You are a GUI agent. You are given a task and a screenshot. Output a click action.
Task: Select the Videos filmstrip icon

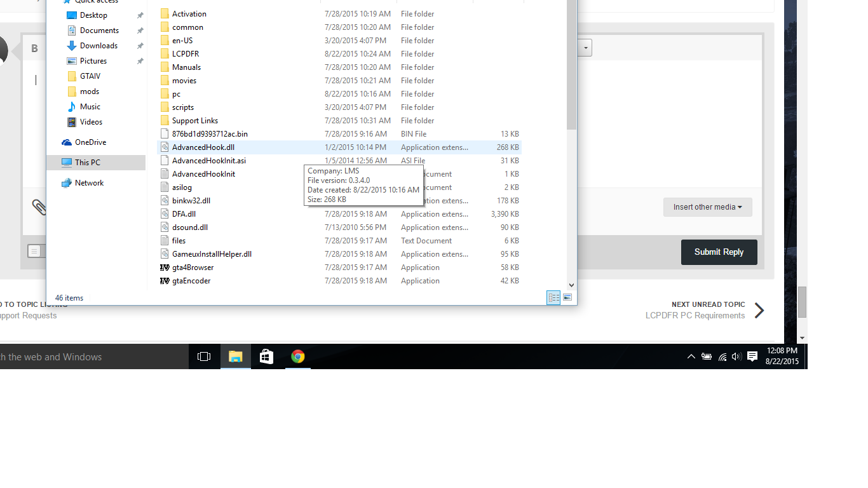pos(72,122)
